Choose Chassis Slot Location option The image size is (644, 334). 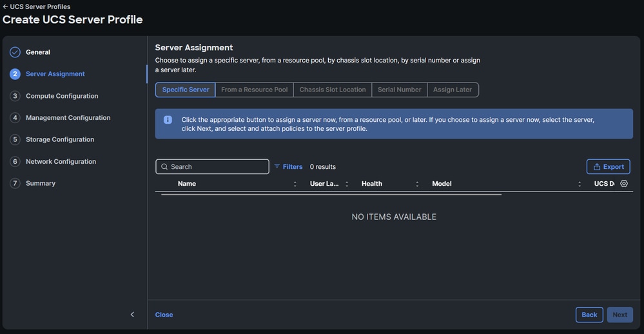[x=332, y=90]
